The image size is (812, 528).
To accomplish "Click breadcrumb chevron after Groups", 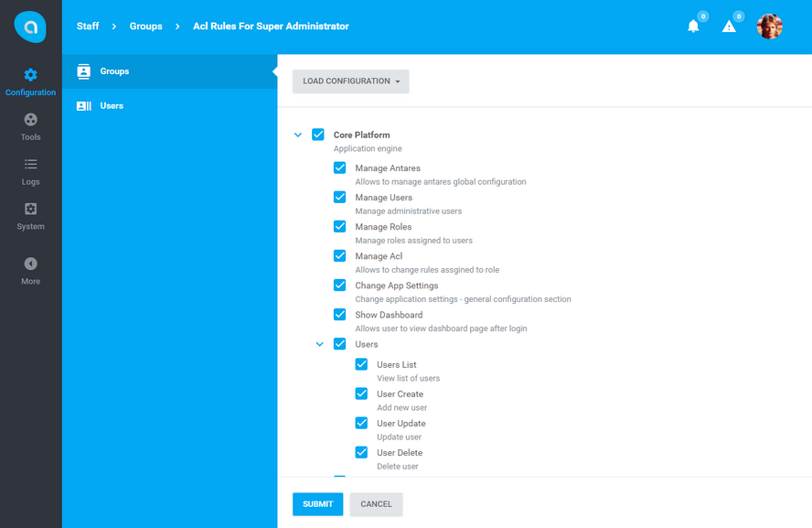I will [177, 27].
